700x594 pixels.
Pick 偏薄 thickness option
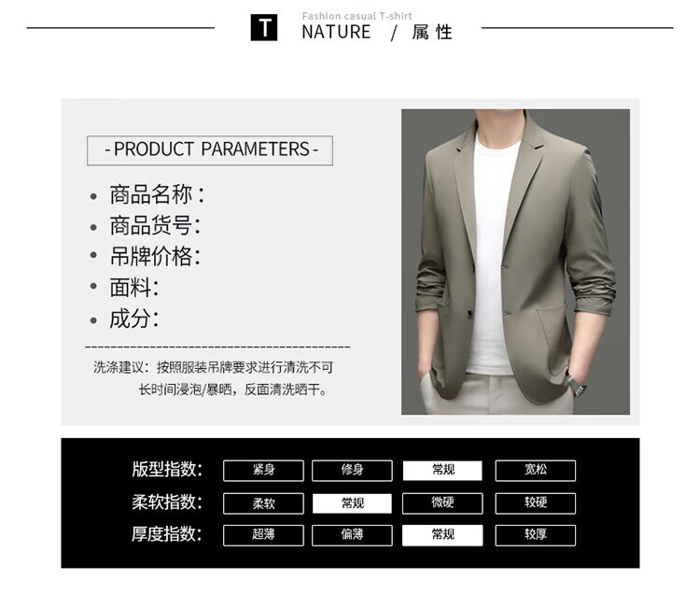tap(352, 535)
